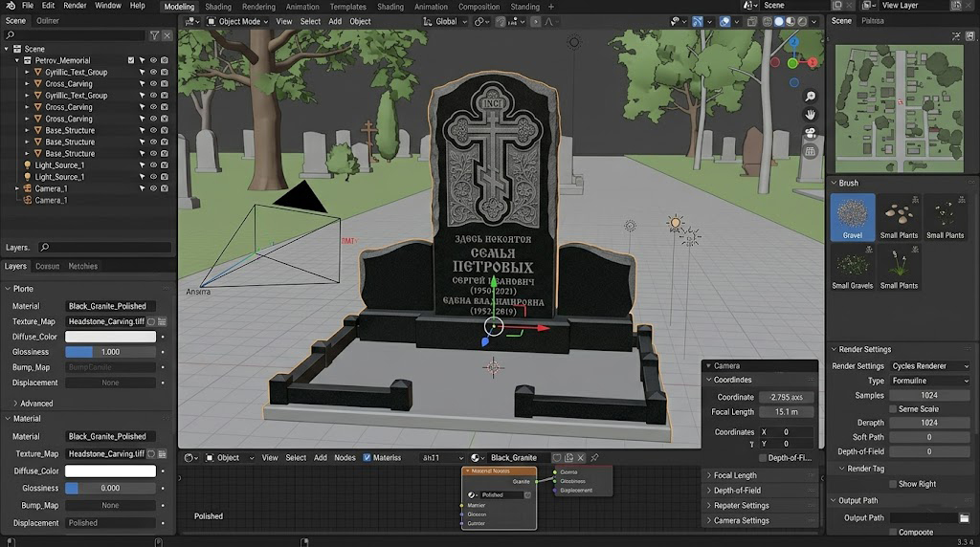The image size is (980, 547).
Task: Toggle snapping magnet icon in header
Action: tap(501, 21)
